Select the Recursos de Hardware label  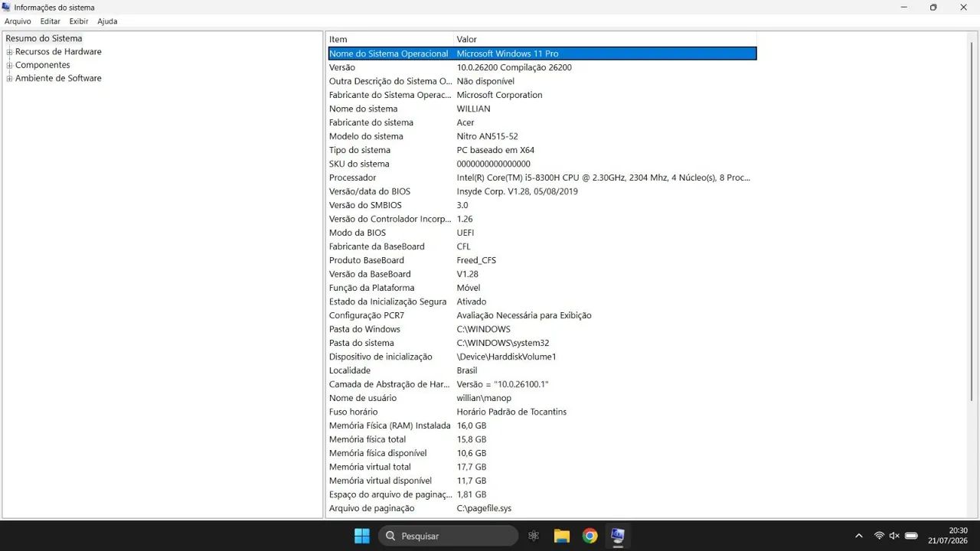pos(58,52)
